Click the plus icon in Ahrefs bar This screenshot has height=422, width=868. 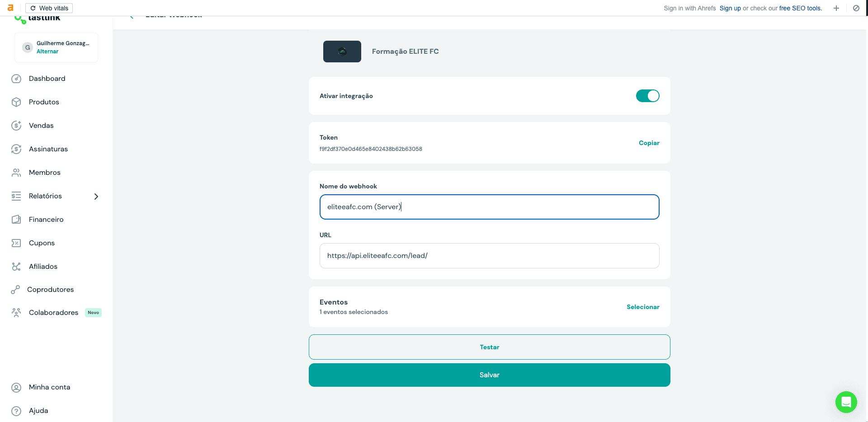836,8
